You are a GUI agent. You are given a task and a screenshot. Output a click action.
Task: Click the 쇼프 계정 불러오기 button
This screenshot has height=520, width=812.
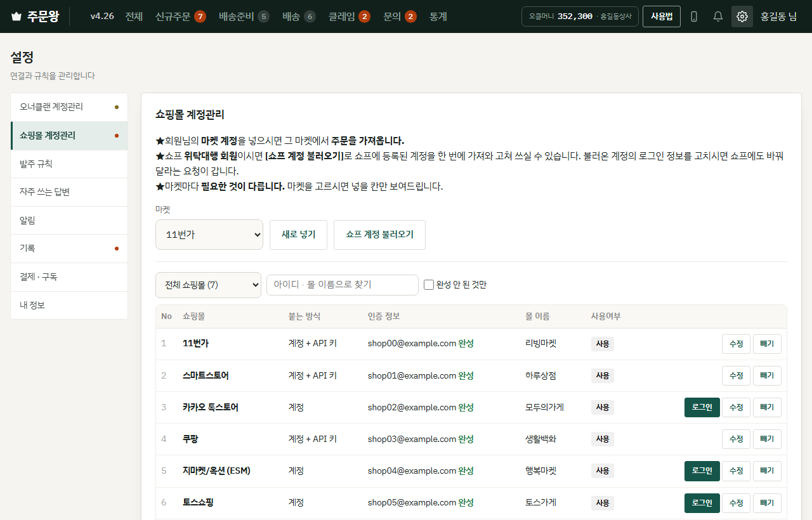(379, 235)
